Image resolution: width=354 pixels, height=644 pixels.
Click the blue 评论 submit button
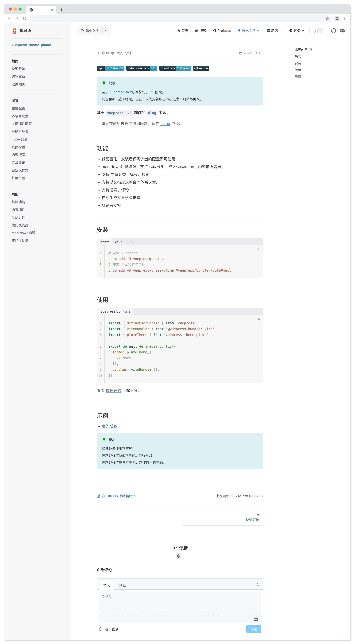tap(254, 629)
